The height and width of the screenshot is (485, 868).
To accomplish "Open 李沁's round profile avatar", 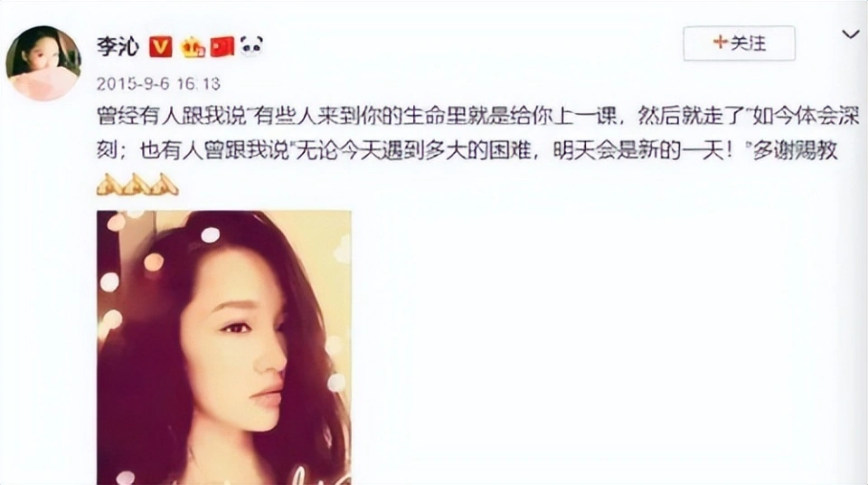I will [43, 63].
